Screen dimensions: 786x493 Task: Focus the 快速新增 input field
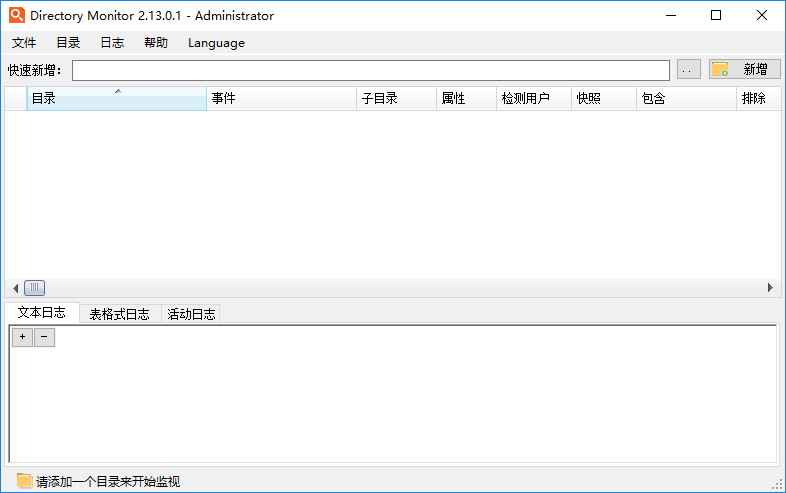pyautogui.click(x=370, y=70)
